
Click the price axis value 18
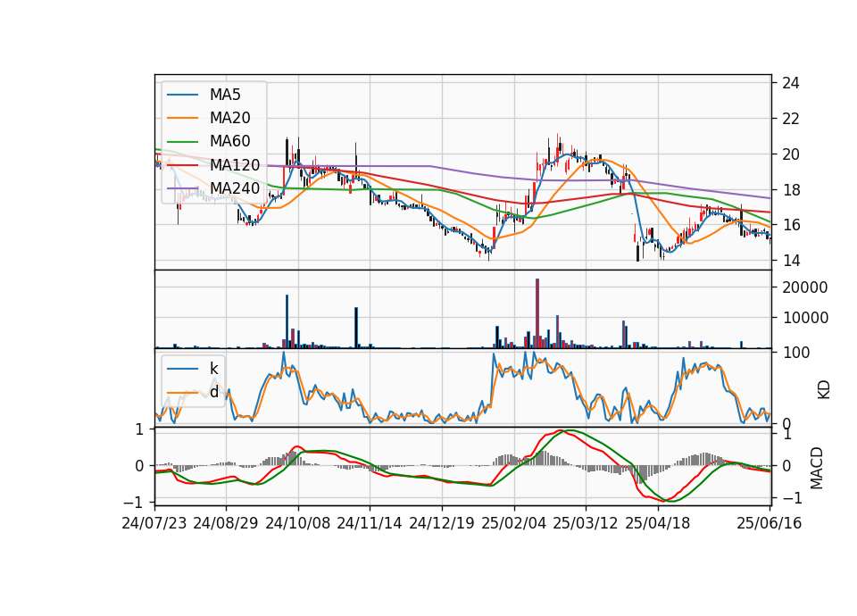pos(790,189)
